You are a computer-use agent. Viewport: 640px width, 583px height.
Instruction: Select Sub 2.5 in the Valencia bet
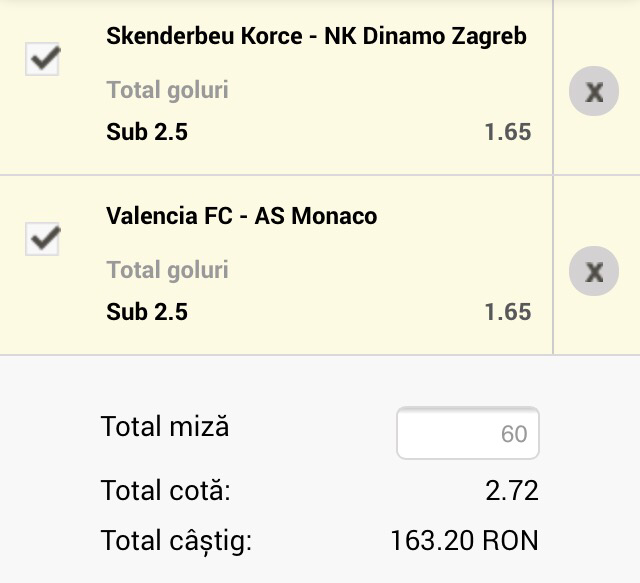coord(147,312)
